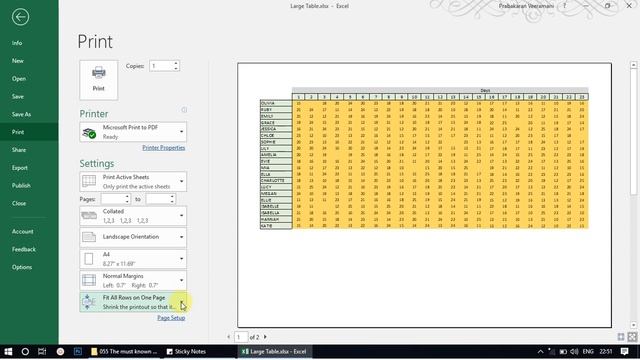Screen dimensions: 640x360
Task: Select Save in the left menu
Action: pyautogui.click(x=18, y=96)
